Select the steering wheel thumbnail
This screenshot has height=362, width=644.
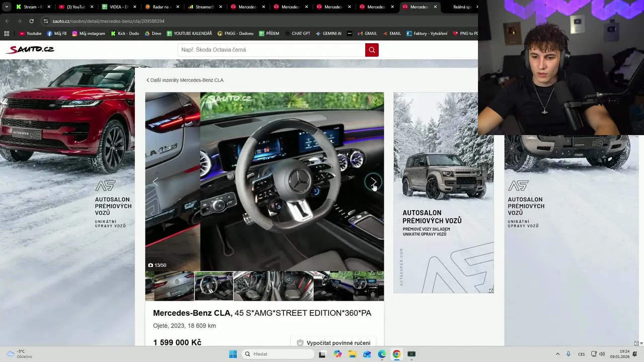214,286
